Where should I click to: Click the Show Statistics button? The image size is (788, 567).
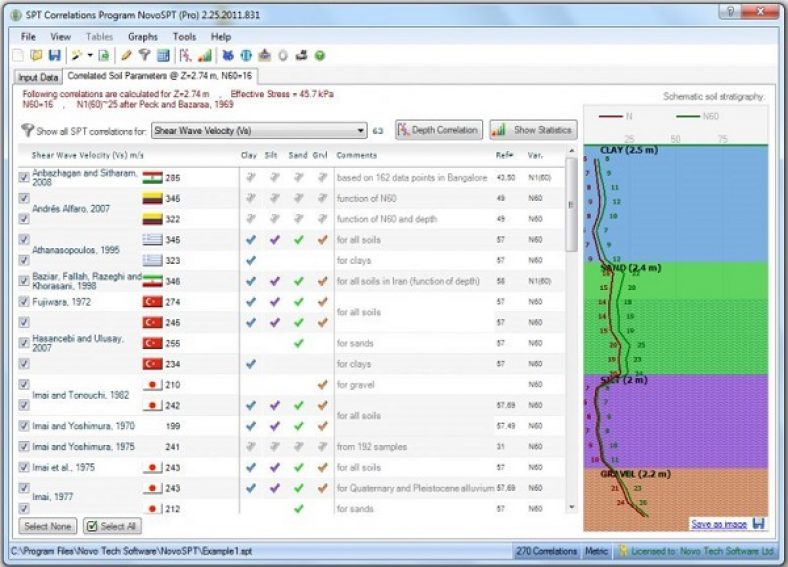pos(533,130)
